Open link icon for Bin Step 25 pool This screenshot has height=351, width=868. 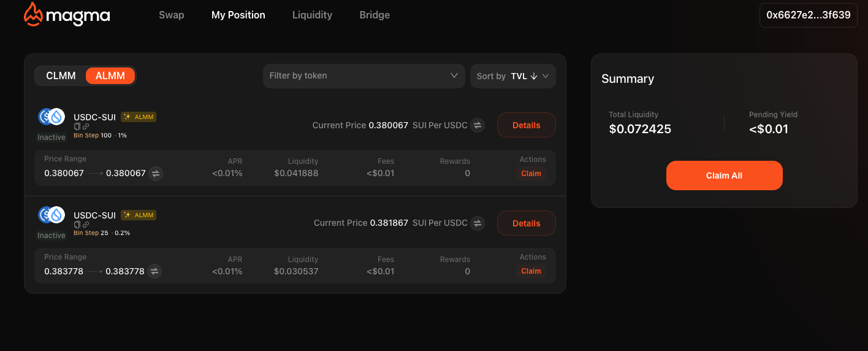[x=86, y=225]
